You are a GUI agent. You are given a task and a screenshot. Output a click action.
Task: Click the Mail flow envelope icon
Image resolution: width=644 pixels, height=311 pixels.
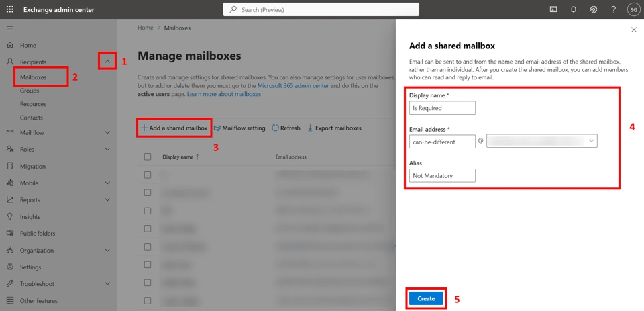pos(11,132)
